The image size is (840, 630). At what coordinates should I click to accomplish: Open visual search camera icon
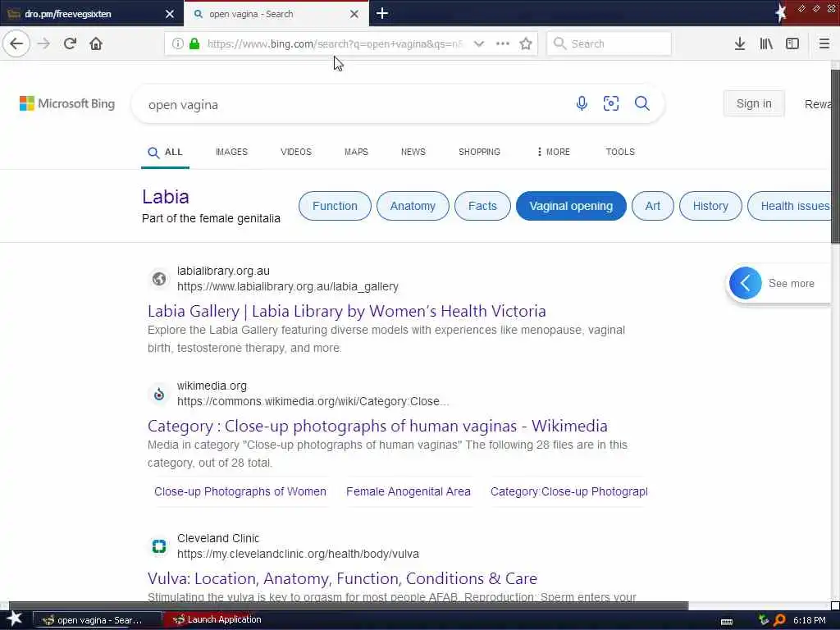[610, 103]
